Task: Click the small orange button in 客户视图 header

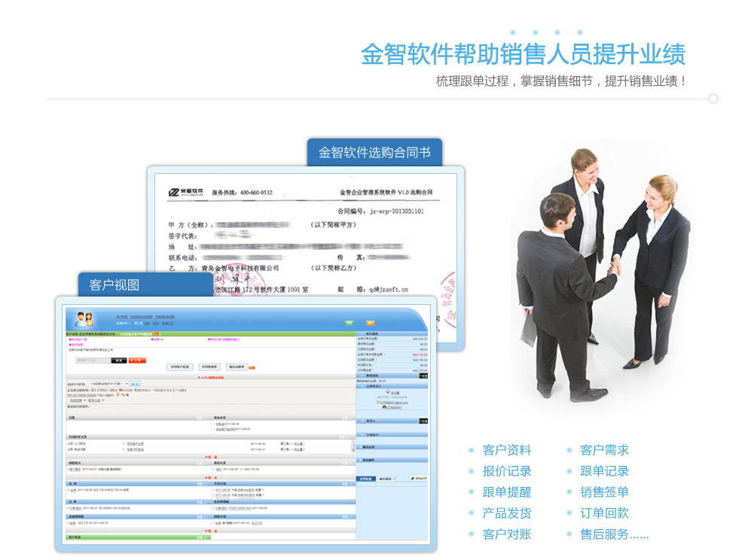Action: (371, 323)
